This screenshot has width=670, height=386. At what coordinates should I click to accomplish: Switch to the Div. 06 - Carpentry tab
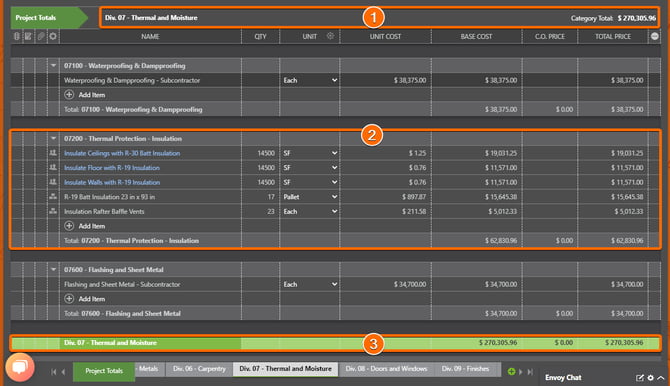point(199,368)
